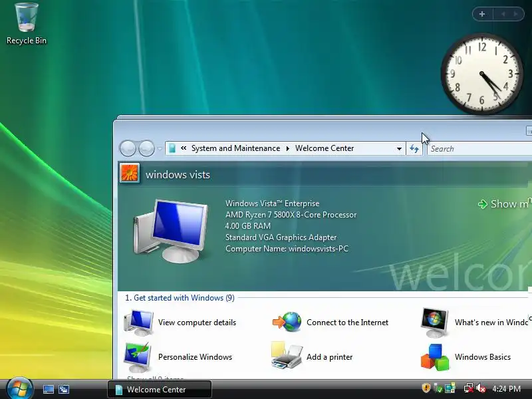
Task: Click the Windows Basics blocks icon
Action: [435, 357]
